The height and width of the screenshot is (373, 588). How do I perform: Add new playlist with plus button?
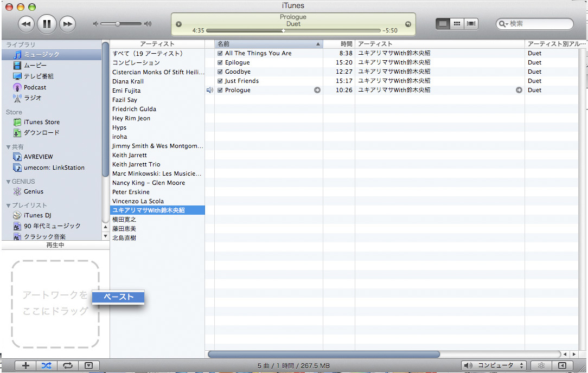pos(25,365)
